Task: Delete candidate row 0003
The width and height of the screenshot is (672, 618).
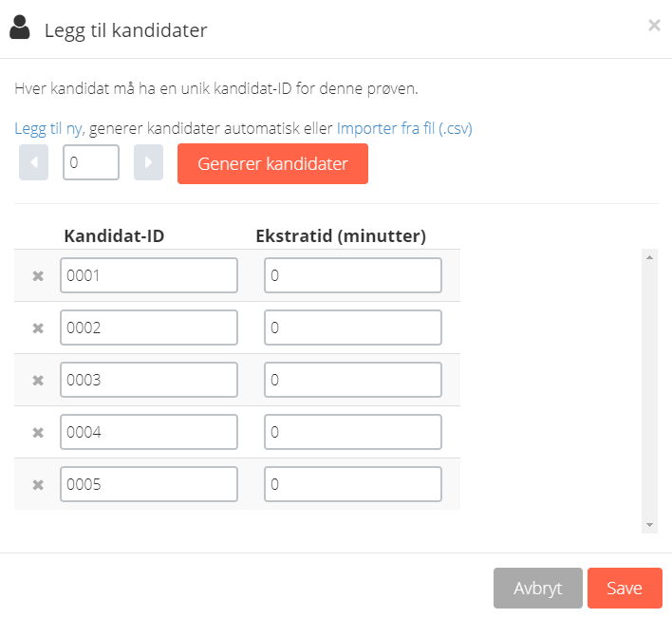Action: pos(38,381)
